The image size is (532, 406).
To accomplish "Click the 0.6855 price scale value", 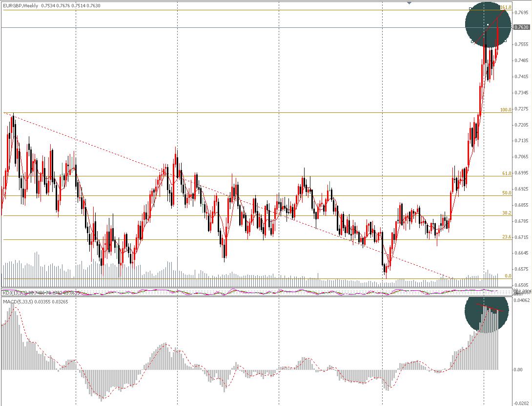I will click(x=521, y=205).
